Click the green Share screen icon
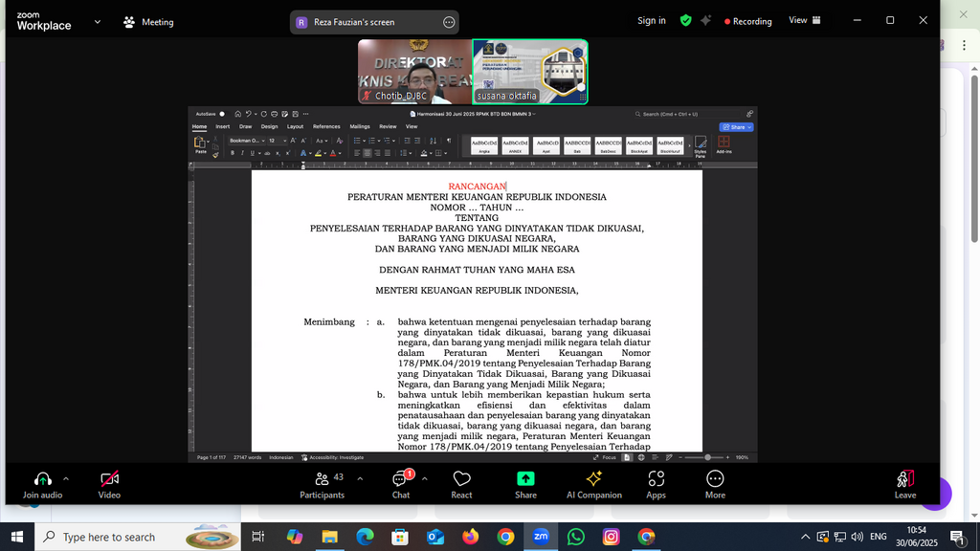 [x=525, y=478]
